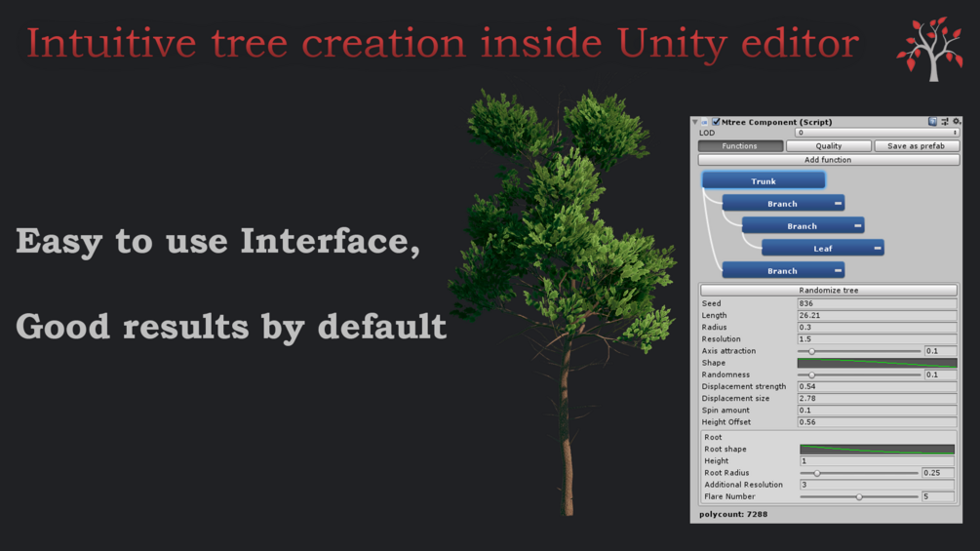Image resolution: width=980 pixels, height=551 pixels.
Task: Click the Radius value field
Action: [x=877, y=328]
